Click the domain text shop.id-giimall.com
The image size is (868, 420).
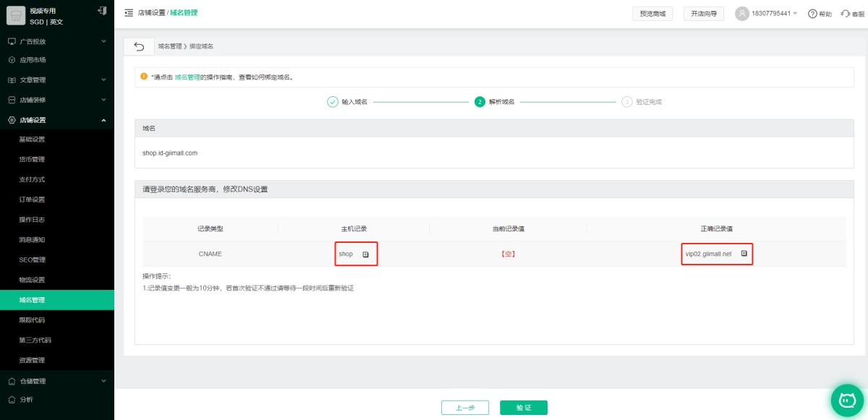point(171,153)
